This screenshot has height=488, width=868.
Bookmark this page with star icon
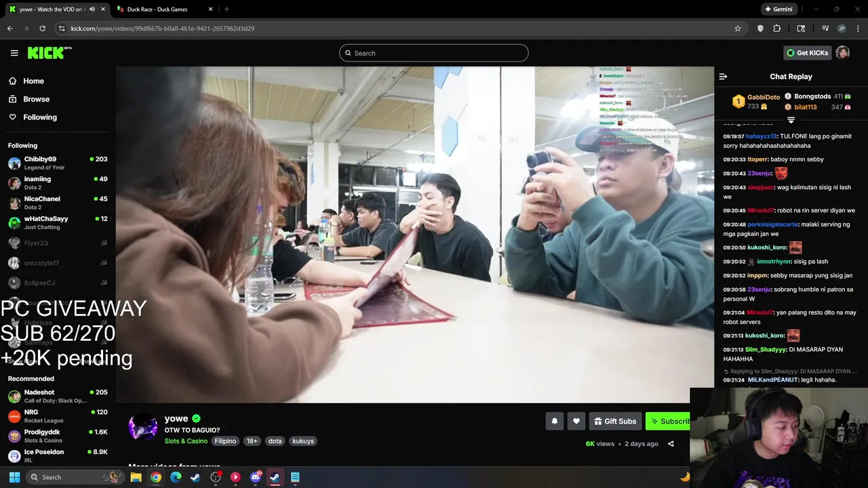(x=738, y=28)
